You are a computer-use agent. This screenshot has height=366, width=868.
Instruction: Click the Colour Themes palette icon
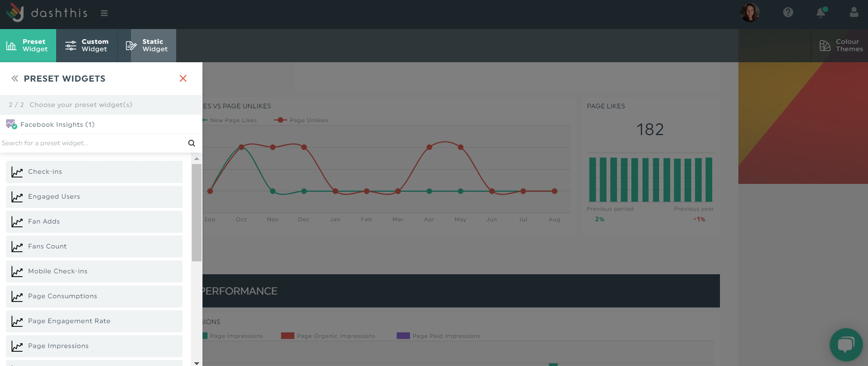click(825, 46)
